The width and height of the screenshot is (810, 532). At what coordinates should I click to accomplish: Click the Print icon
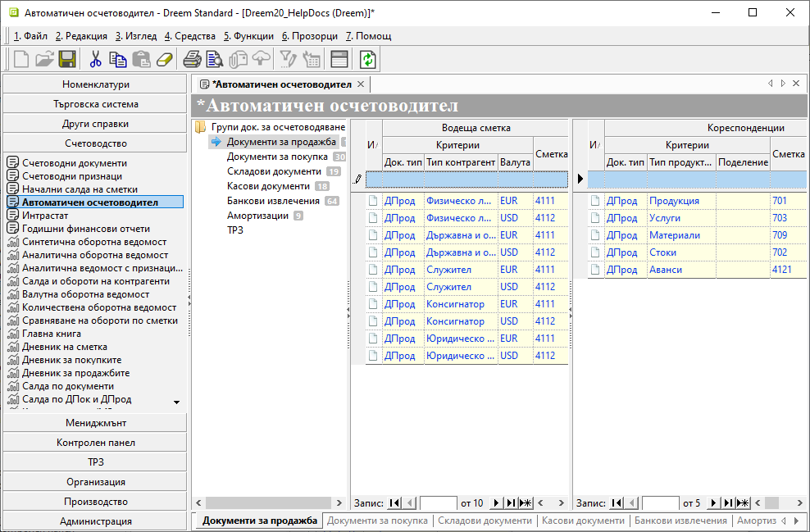(x=192, y=59)
